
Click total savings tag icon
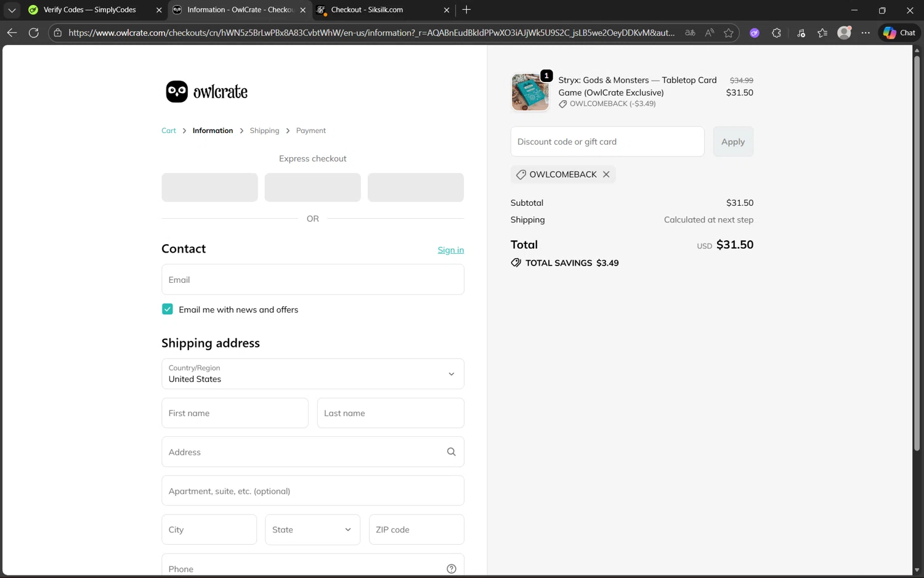(x=516, y=263)
